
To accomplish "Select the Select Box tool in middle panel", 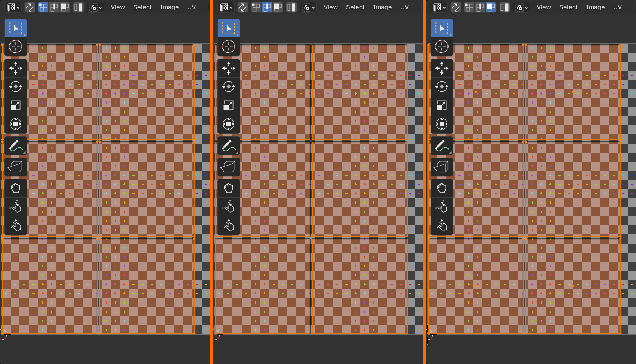I will point(229,28).
